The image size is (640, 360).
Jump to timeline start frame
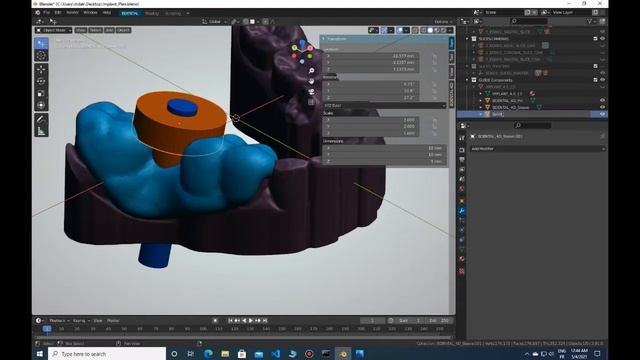pyautogui.click(x=231, y=321)
